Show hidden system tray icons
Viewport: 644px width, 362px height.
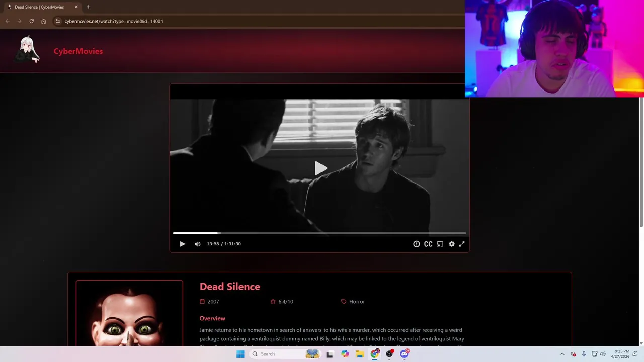(562, 354)
